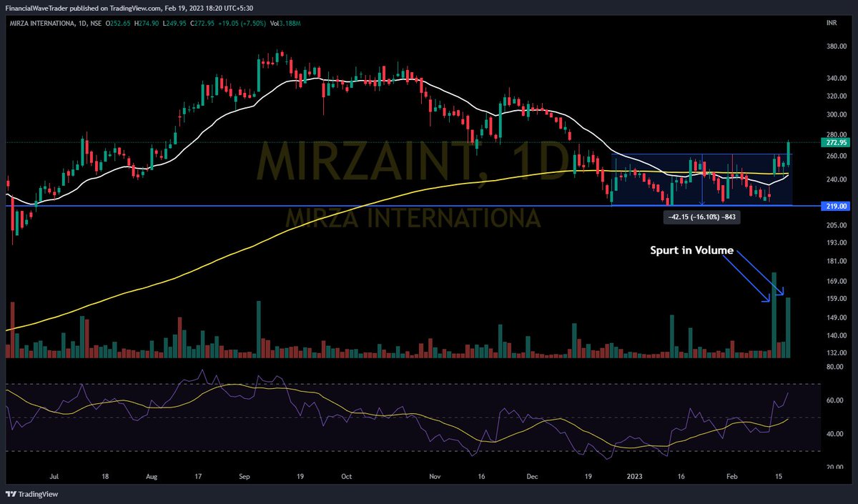This screenshot has height=504, width=858.
Task: Click the 2023 label on time axis
Action: pyautogui.click(x=634, y=475)
